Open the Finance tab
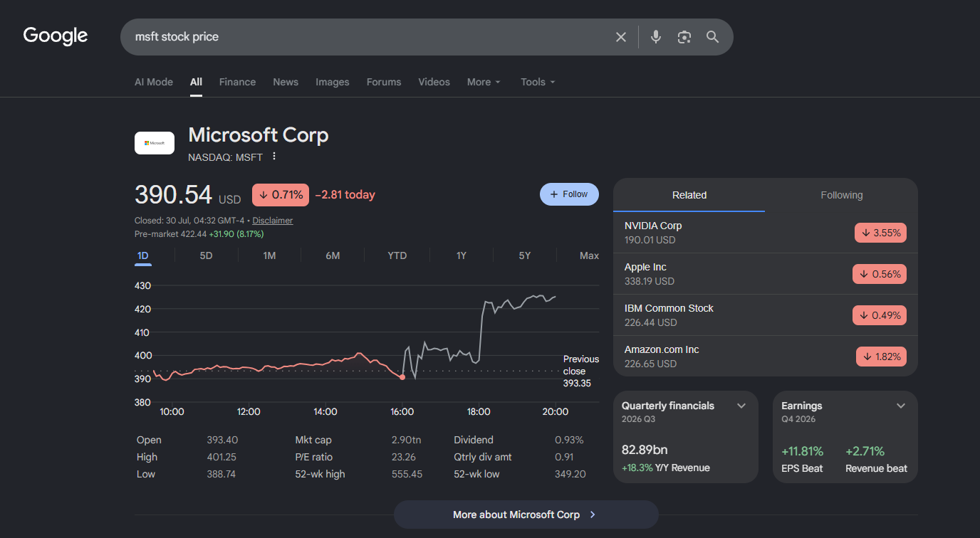Viewport: 980px width, 538px height. (x=237, y=82)
